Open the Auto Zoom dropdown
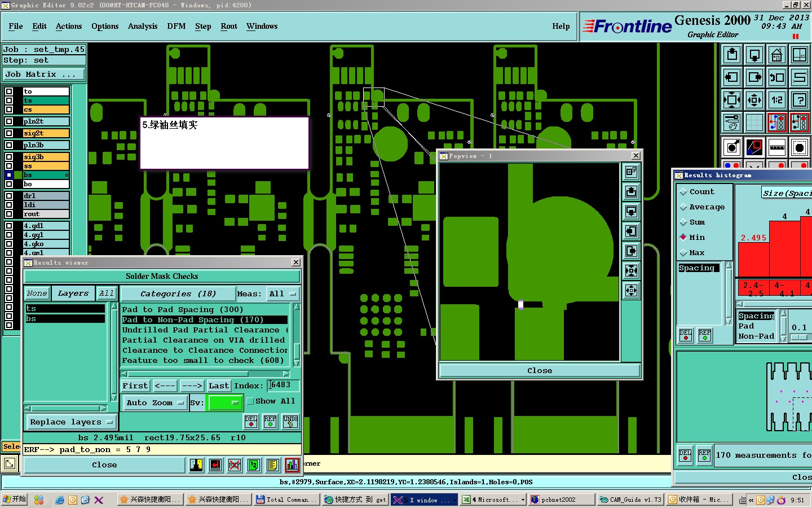The width and height of the screenshot is (812, 508). click(x=155, y=402)
